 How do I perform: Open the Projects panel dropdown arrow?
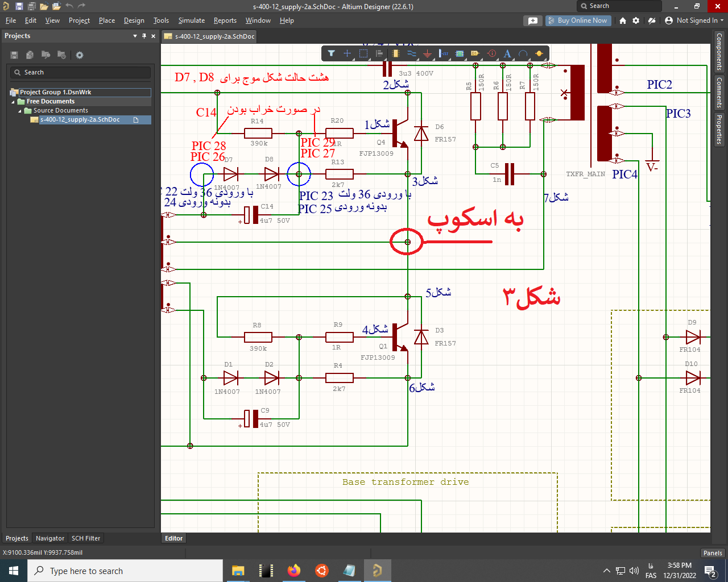coord(135,36)
